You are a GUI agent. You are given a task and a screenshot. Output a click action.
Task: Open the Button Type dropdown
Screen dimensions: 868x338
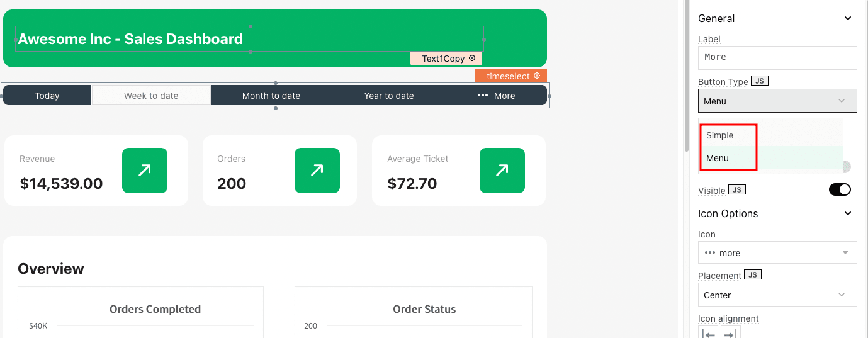777,101
